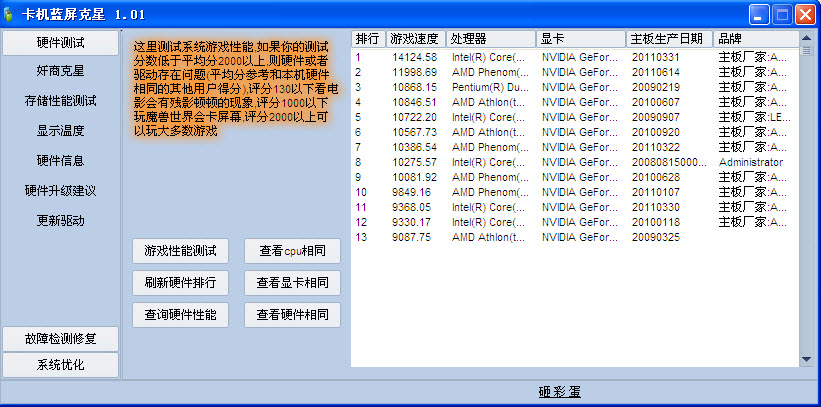Sort by 游戏速度 column header

[415, 39]
